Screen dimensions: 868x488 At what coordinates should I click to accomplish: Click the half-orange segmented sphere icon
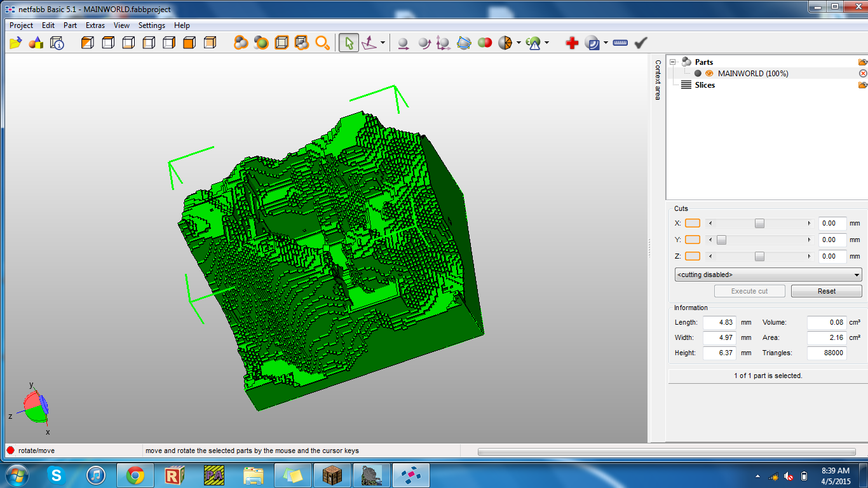(505, 43)
